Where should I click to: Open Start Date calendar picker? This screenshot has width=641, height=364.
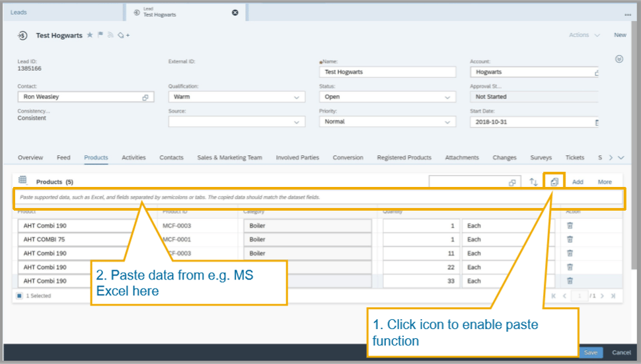597,122
